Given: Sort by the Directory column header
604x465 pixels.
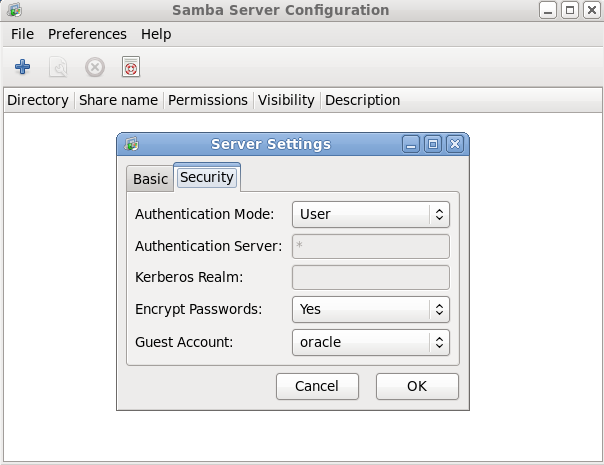Looking at the screenshot, I should [x=38, y=100].
